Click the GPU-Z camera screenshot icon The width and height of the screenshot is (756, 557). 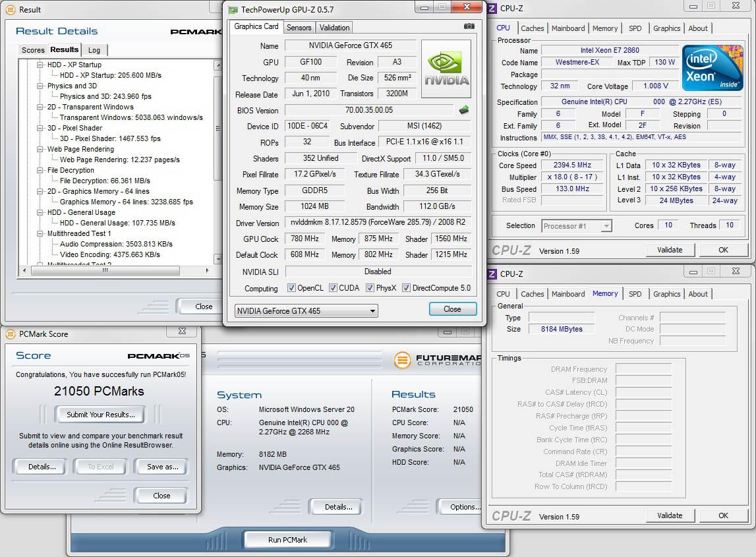point(469,26)
